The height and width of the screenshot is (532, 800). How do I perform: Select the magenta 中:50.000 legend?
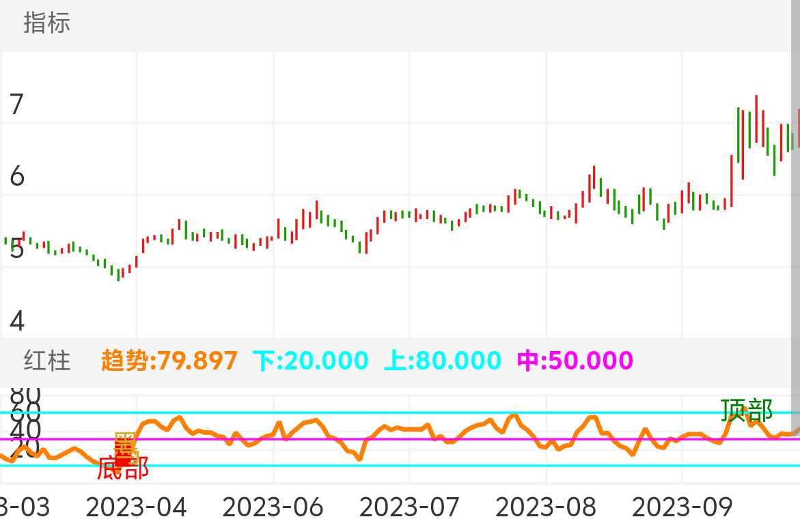(x=575, y=360)
